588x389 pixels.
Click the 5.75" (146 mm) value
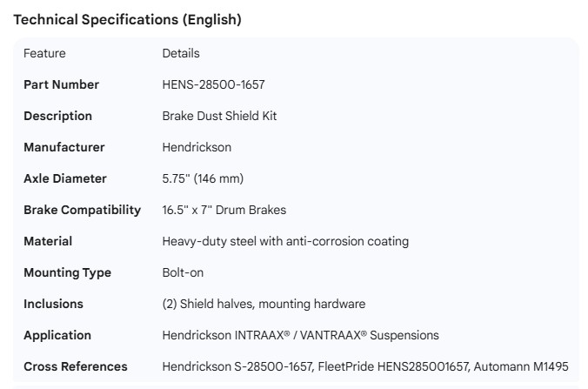click(203, 178)
